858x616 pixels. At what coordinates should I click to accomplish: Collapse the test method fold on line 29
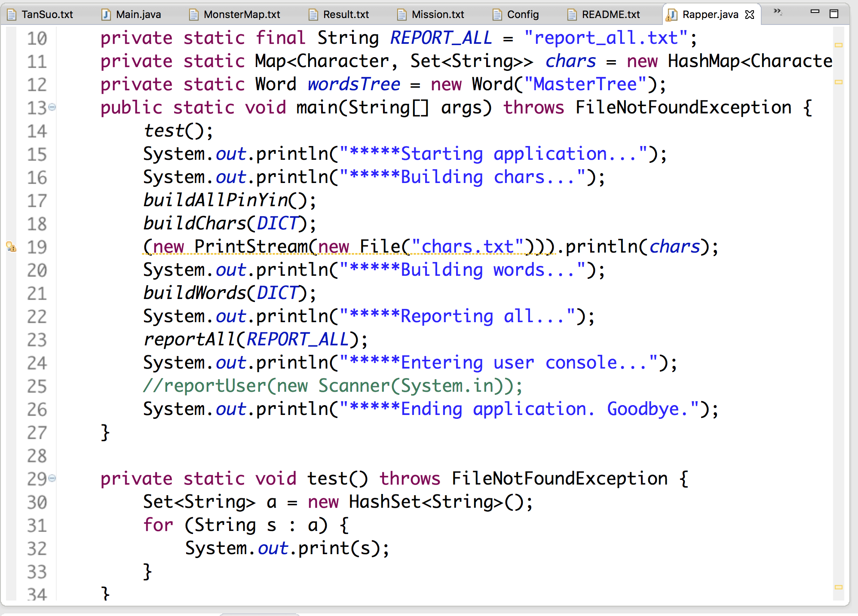click(52, 478)
